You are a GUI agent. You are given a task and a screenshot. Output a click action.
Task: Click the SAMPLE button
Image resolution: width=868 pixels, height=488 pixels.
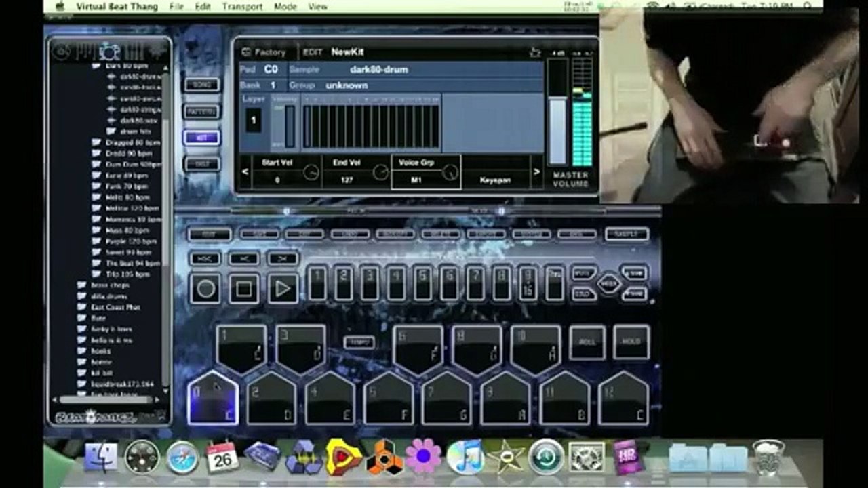[627, 234]
